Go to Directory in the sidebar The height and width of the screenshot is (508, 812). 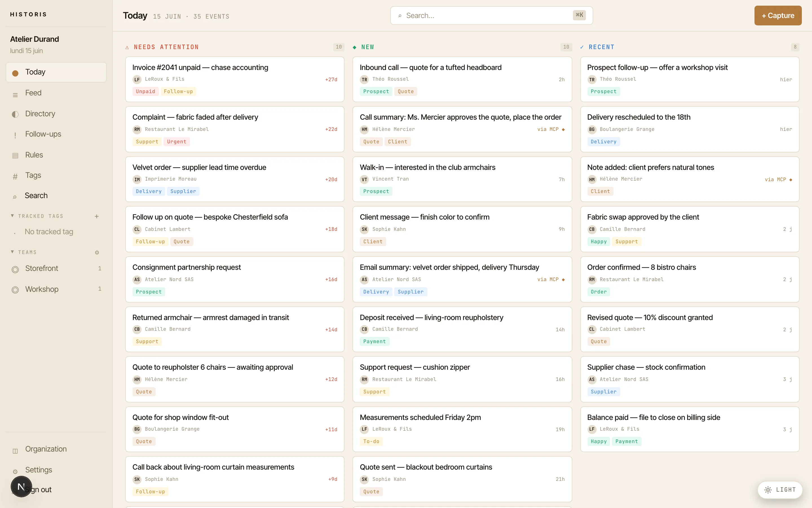click(56, 113)
